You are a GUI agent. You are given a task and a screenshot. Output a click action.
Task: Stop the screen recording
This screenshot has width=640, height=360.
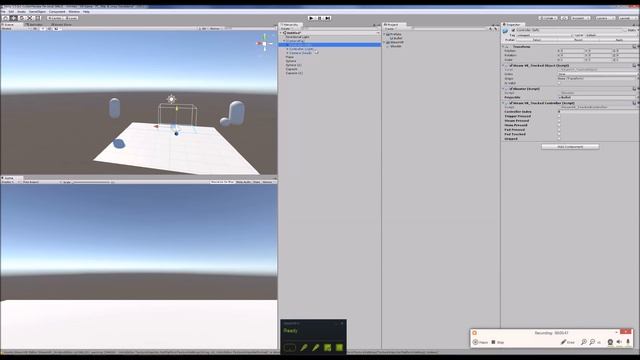498,342
